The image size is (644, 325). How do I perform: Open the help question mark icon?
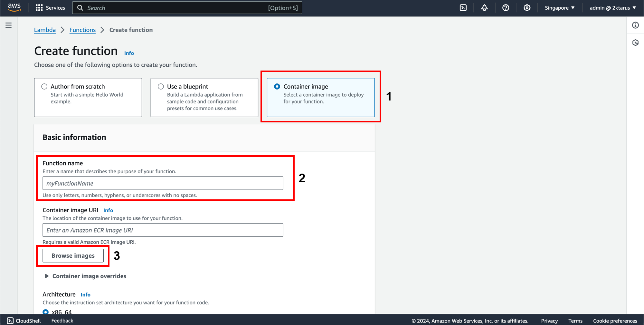506,8
